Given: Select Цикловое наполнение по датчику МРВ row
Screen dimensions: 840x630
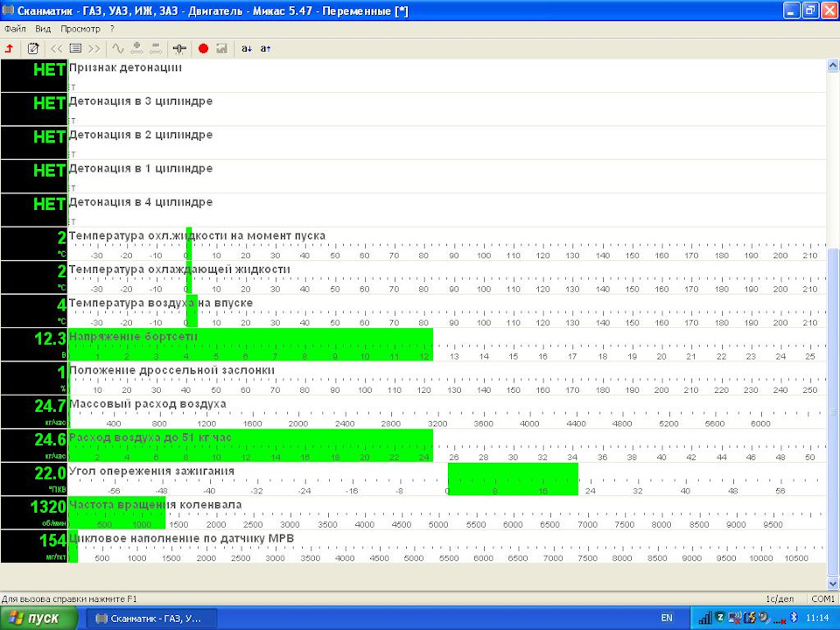Looking at the screenshot, I should point(413,547).
